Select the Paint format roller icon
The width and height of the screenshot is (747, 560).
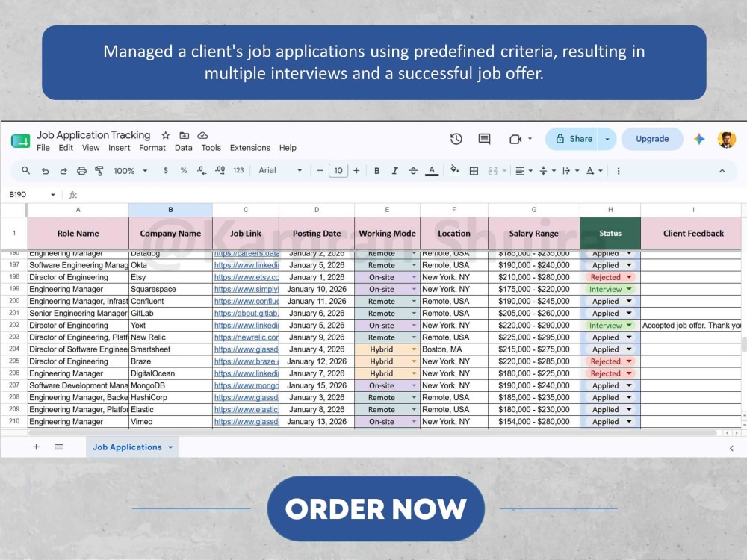pyautogui.click(x=99, y=171)
